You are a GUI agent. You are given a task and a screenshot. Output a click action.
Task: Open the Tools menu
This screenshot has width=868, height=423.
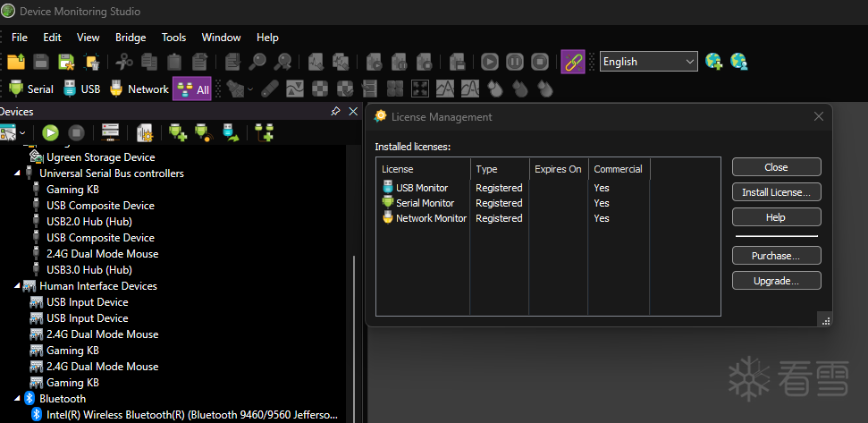click(x=173, y=38)
